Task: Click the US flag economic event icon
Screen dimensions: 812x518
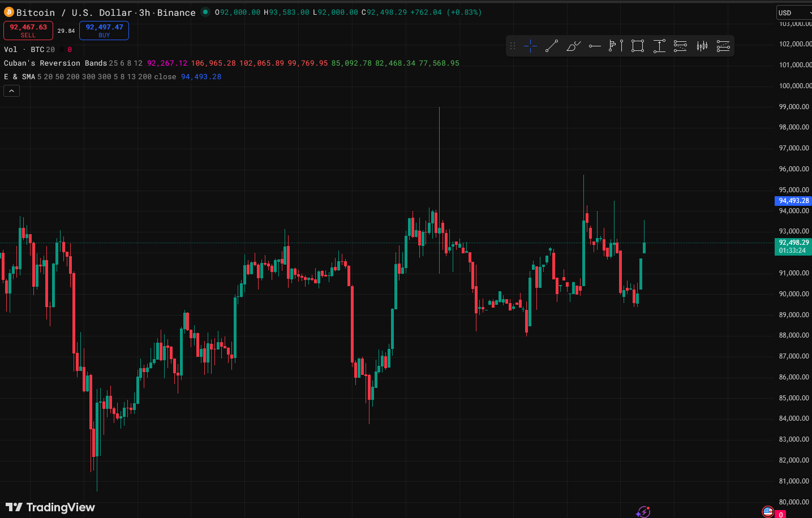Action: pyautogui.click(x=768, y=512)
